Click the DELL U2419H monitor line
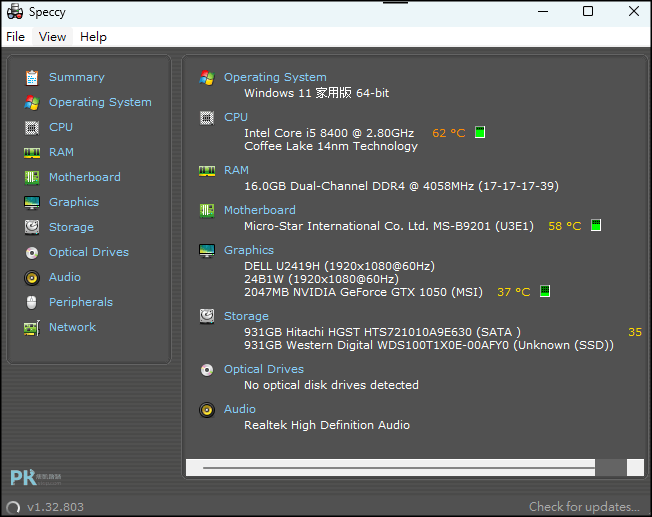Screen dimensions: 652x517 coord(339,266)
